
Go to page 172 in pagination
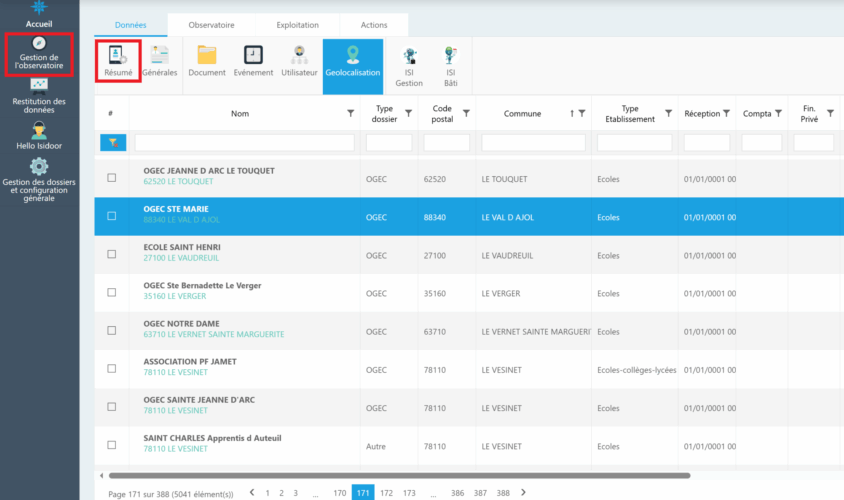click(385, 493)
